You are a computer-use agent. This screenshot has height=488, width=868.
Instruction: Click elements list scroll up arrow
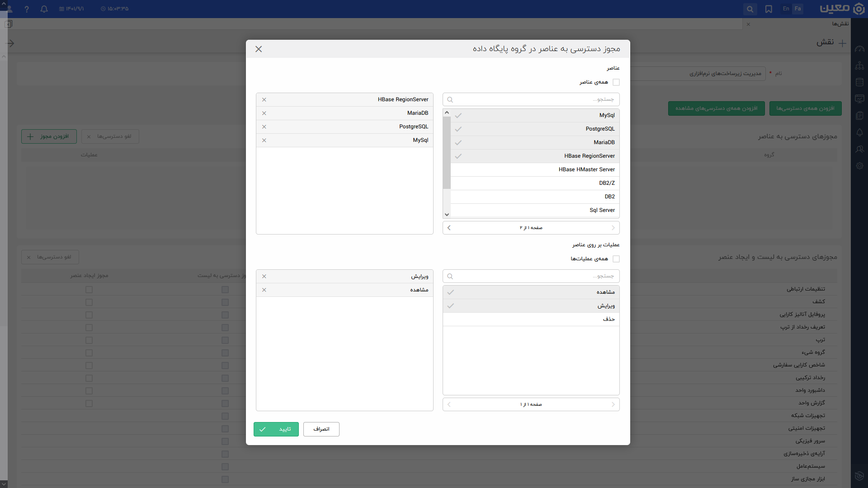pyautogui.click(x=447, y=113)
